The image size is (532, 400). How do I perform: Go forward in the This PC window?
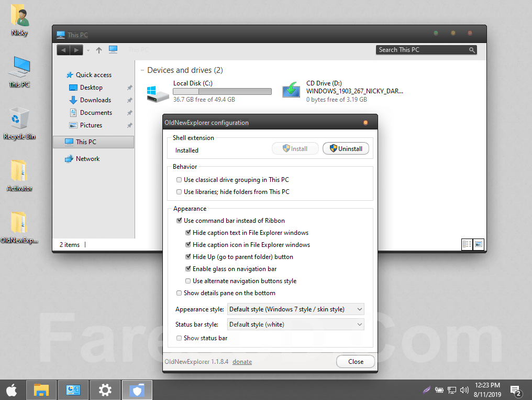coord(76,50)
